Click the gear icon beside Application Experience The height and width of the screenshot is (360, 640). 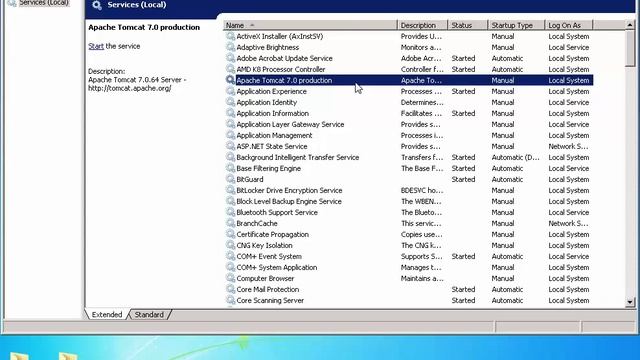[230, 91]
